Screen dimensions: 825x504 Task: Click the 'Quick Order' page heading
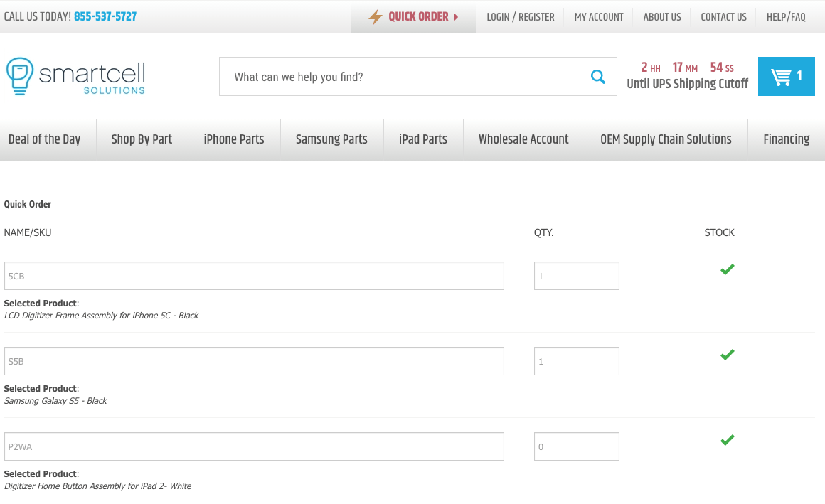[x=27, y=204]
